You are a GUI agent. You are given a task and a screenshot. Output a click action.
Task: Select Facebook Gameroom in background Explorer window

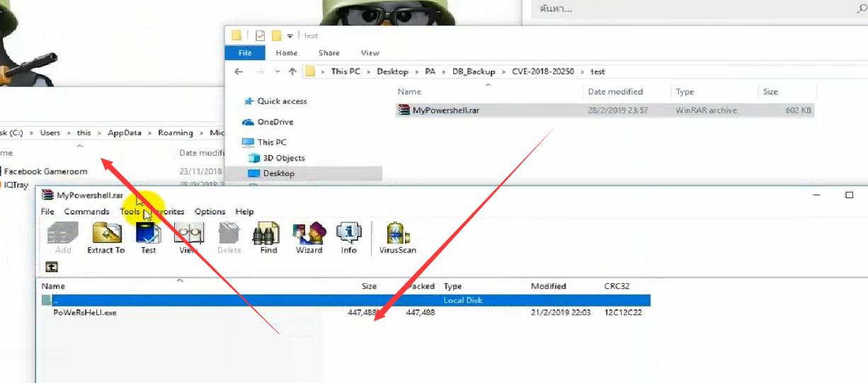coord(45,171)
